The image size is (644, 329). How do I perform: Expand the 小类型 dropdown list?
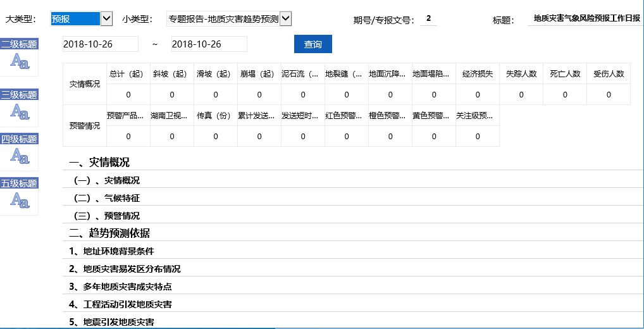click(285, 19)
